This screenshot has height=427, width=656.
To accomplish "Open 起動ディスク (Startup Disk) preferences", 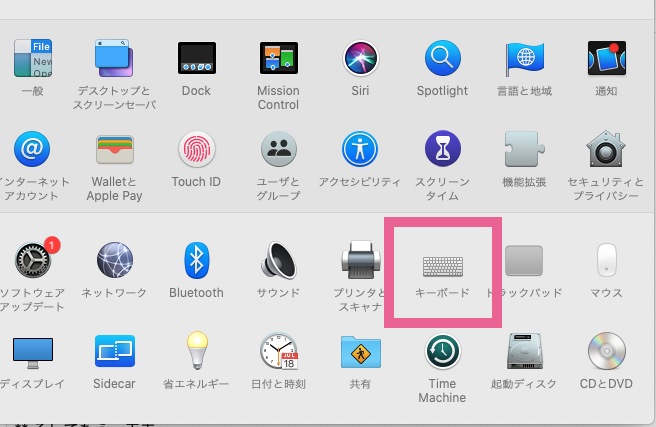I will click(x=525, y=351).
